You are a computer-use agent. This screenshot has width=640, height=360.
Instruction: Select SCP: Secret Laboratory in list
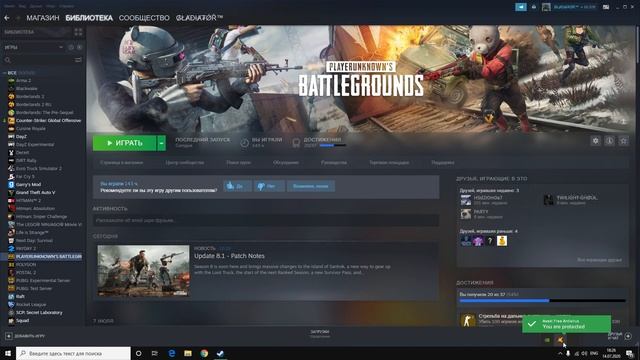pyautogui.click(x=39, y=313)
